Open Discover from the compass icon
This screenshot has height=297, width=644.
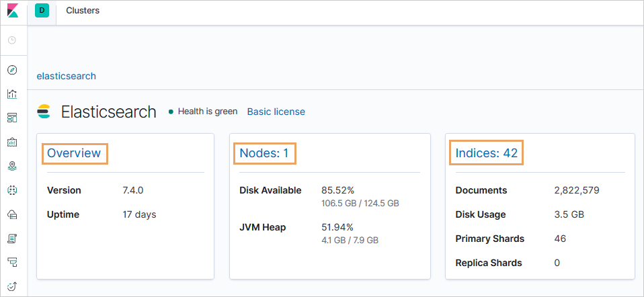pos(12,70)
